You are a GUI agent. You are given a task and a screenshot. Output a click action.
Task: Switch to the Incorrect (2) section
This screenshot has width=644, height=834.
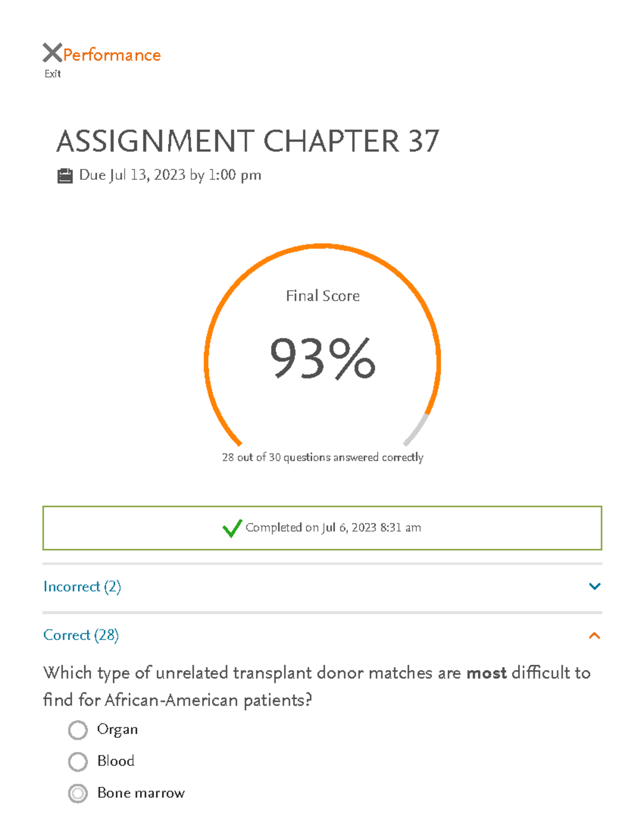82,587
